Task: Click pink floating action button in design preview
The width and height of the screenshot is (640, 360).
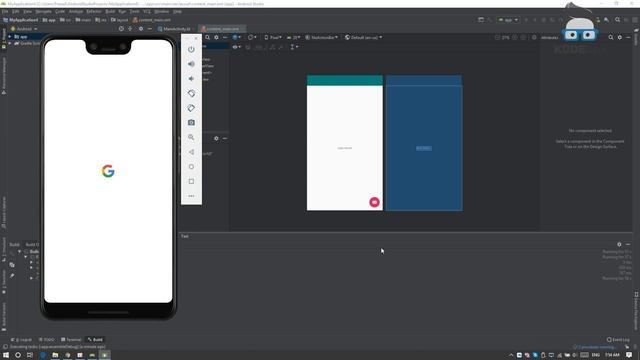Action: 374,202
